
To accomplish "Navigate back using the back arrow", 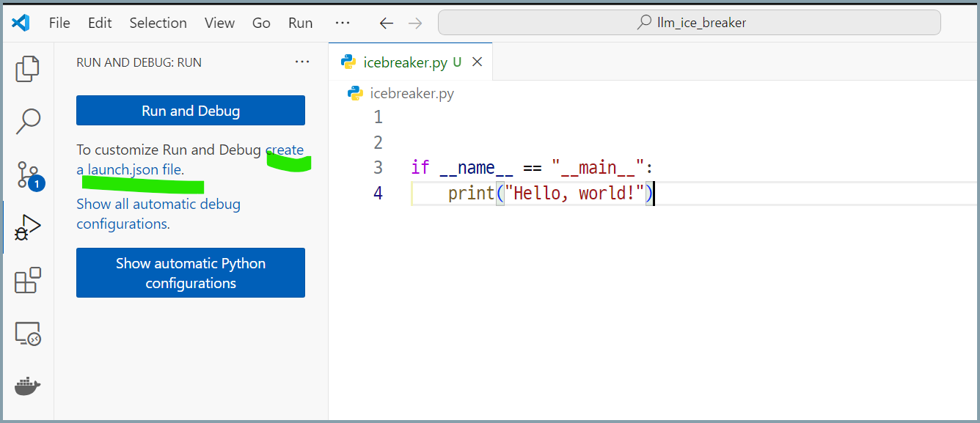I will 386,23.
